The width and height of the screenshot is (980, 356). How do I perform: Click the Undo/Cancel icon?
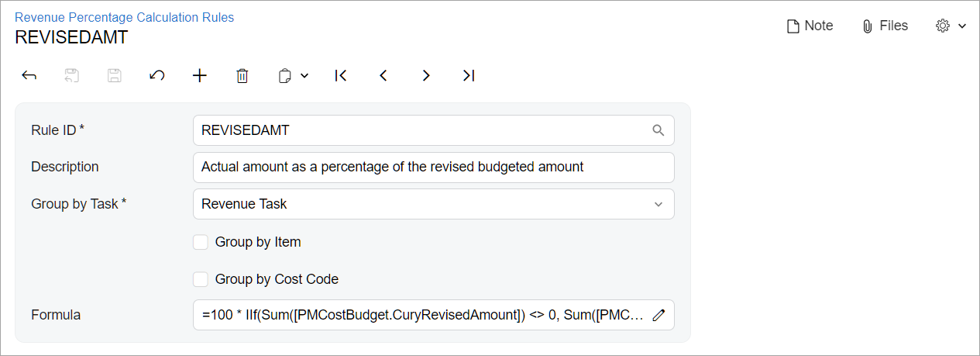point(157,75)
